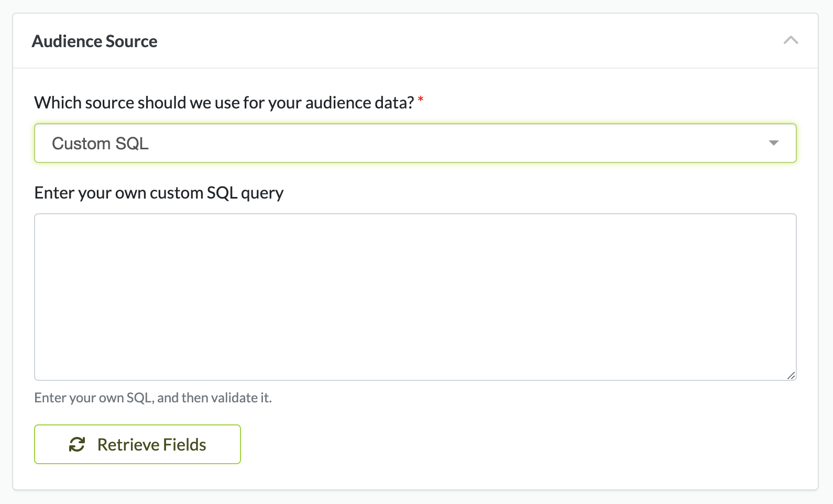
Task: Click "audience data?" in the source question
Action: point(359,103)
